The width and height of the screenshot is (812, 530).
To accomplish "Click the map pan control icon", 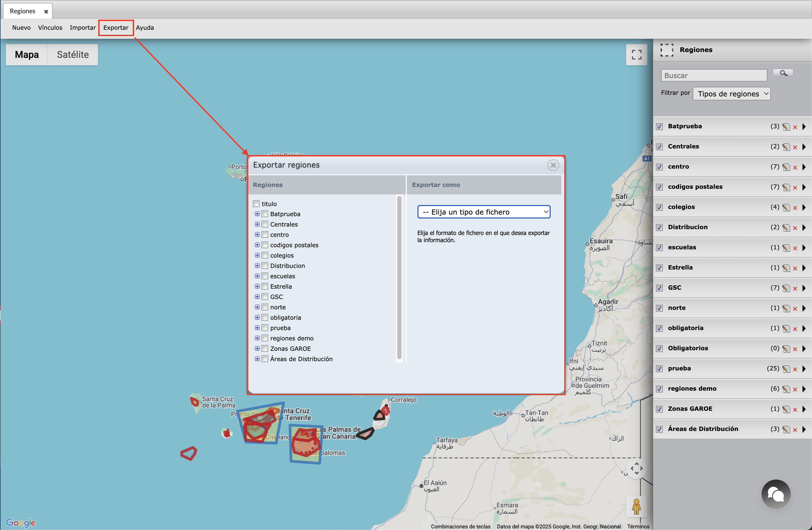I will tap(637, 469).
